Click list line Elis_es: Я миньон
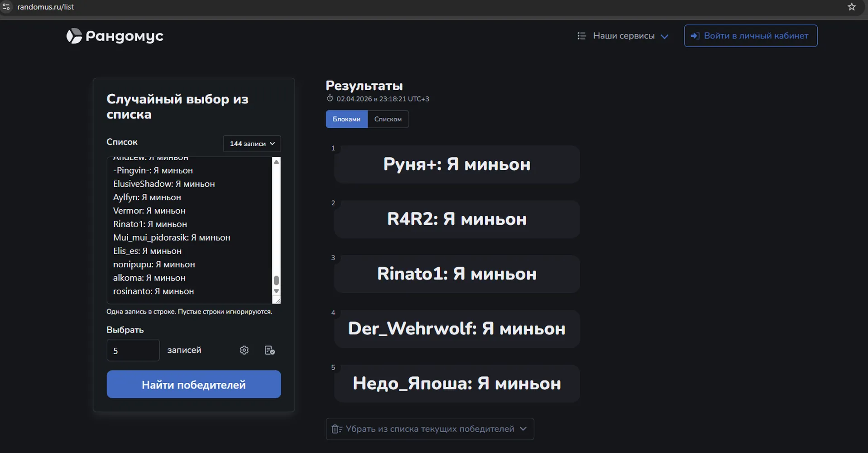 (147, 251)
